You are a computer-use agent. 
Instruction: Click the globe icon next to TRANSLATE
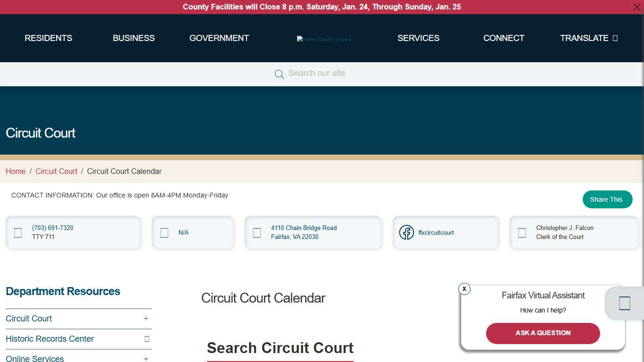[x=616, y=38]
